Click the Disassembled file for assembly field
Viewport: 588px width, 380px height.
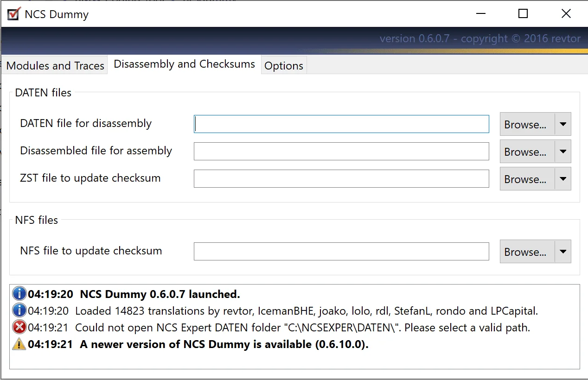[x=341, y=151]
